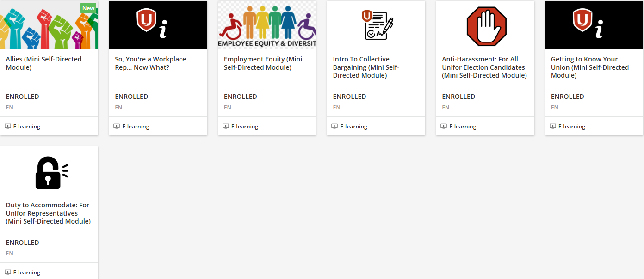This screenshot has width=644, height=279.
Task: Click the raised fists thumbnail on Allies card
Action: click(50, 25)
